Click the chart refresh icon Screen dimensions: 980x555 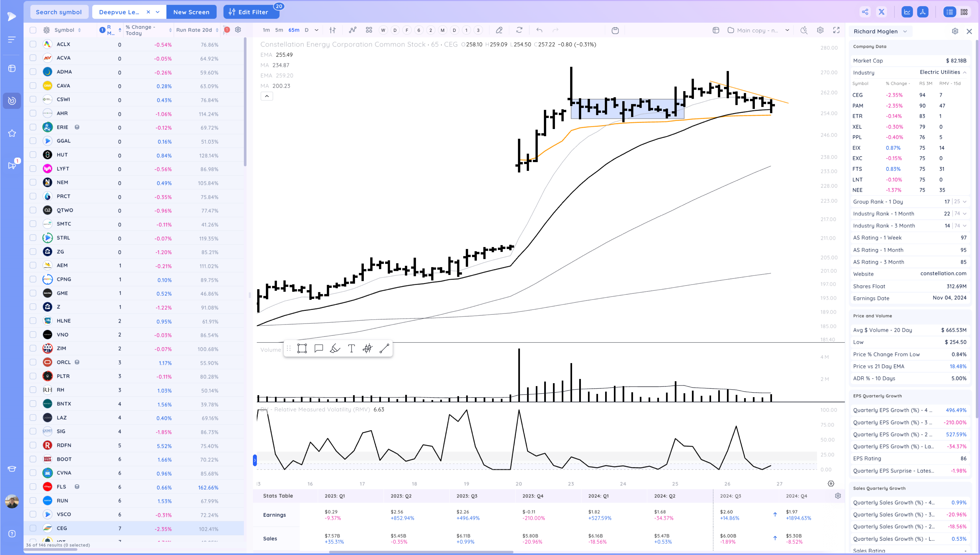click(519, 30)
